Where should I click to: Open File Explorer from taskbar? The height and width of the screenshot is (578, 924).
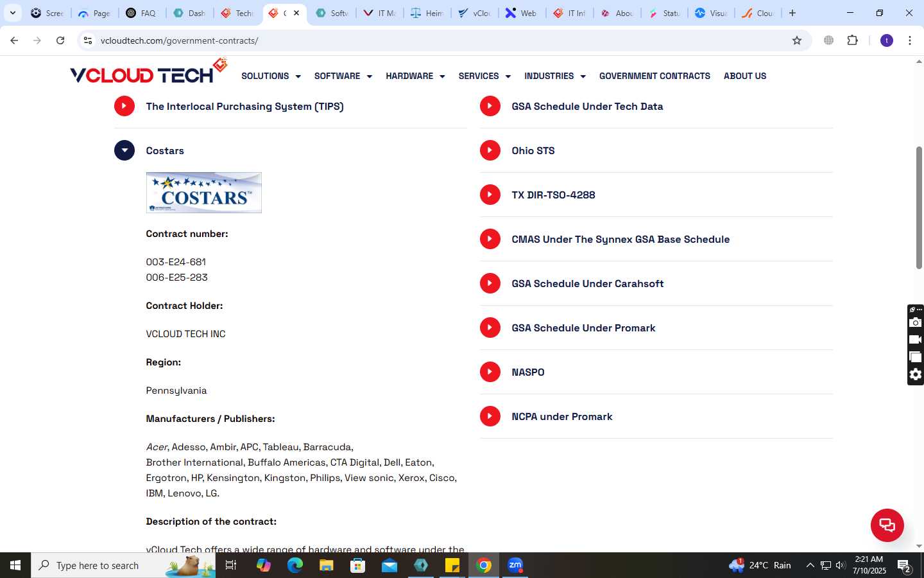pyautogui.click(x=326, y=565)
